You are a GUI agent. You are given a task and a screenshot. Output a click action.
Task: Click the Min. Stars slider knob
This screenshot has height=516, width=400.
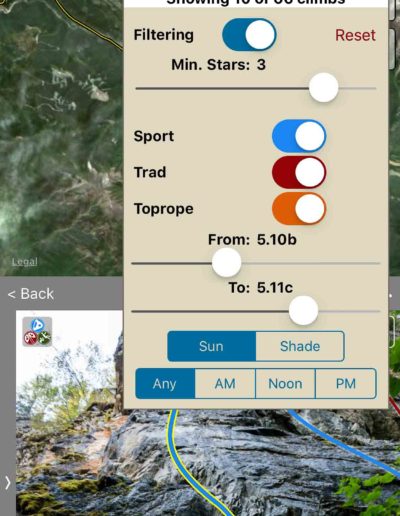click(x=323, y=88)
